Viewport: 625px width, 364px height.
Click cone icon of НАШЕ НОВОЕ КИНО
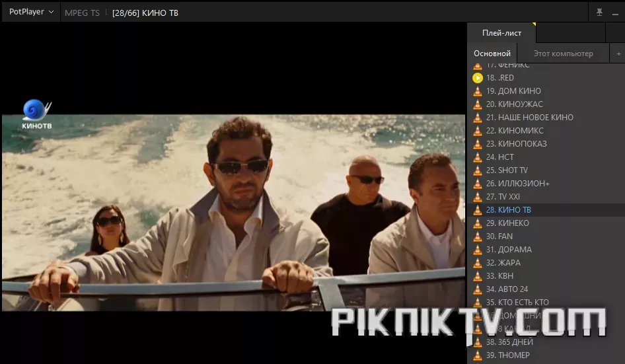478,117
